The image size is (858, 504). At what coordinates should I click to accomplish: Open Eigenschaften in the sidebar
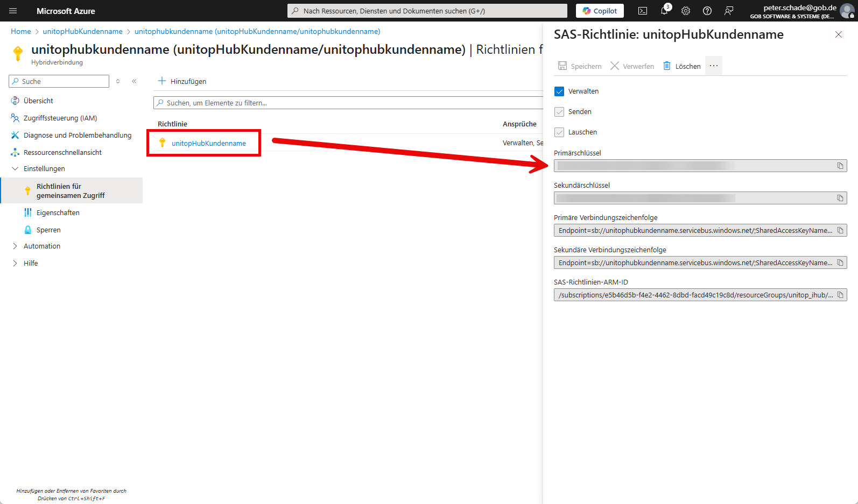[58, 213]
